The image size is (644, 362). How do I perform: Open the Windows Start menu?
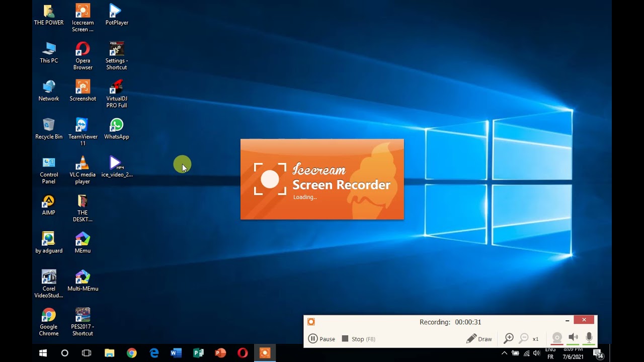(x=43, y=353)
